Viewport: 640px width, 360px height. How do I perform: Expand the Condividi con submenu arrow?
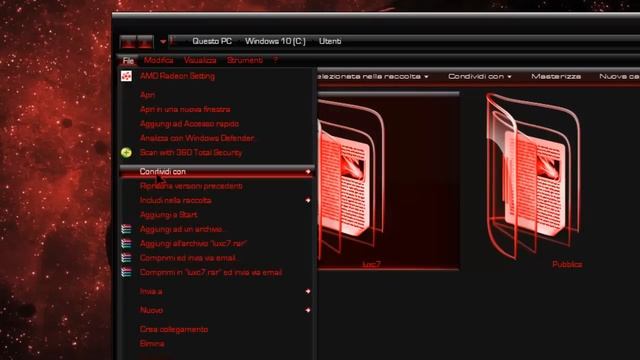coord(308,172)
